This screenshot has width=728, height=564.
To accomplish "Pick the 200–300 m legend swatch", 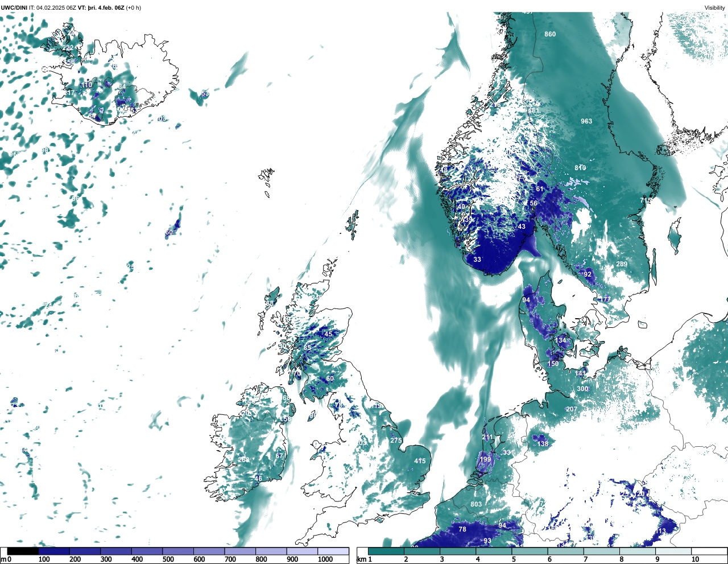I will click(85, 551).
